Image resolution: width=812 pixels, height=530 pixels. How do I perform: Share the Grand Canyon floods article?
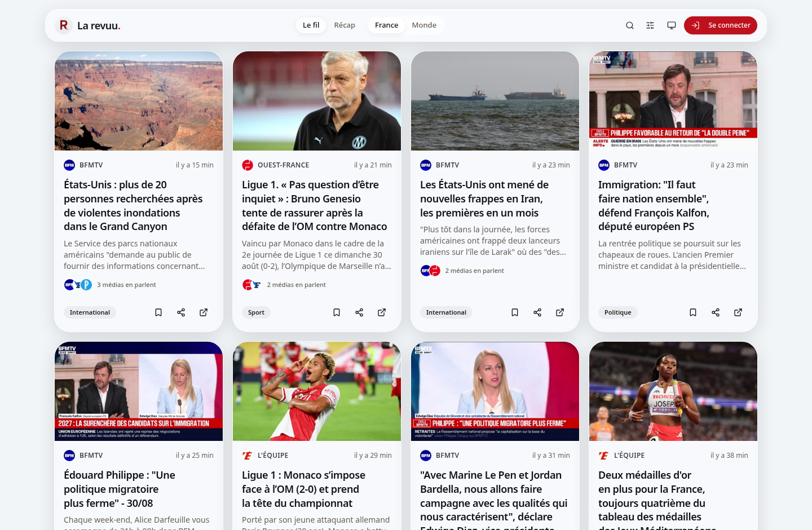[181, 312]
